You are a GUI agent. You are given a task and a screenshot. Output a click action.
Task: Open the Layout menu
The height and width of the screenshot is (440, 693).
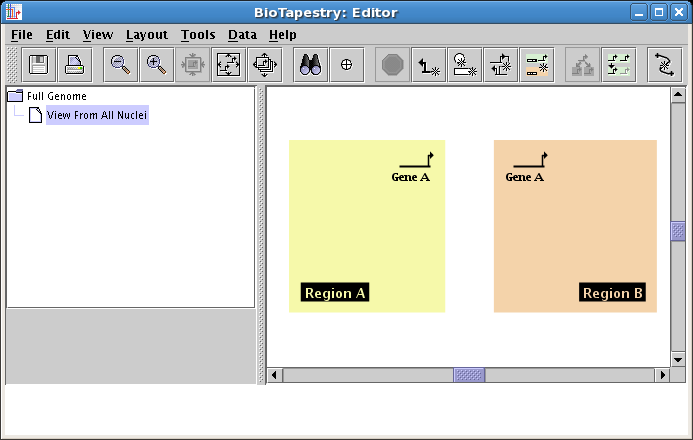pos(146,34)
